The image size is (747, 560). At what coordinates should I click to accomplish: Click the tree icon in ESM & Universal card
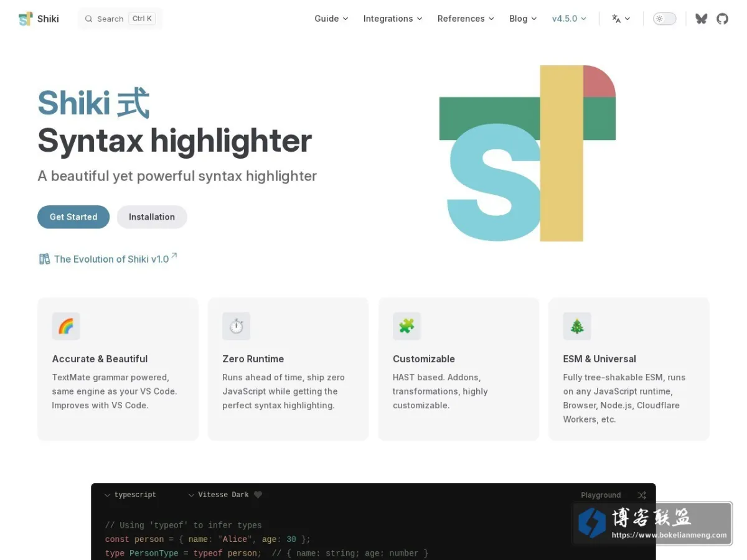pyautogui.click(x=577, y=326)
